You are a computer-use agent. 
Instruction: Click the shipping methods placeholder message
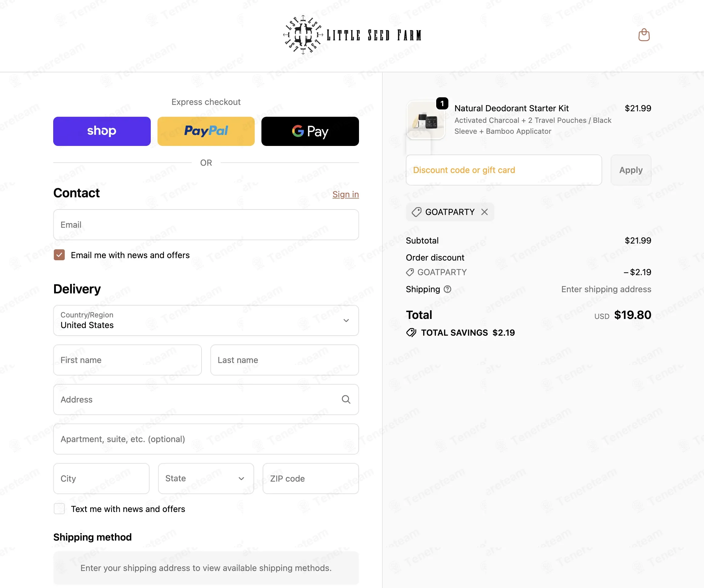coord(206,568)
